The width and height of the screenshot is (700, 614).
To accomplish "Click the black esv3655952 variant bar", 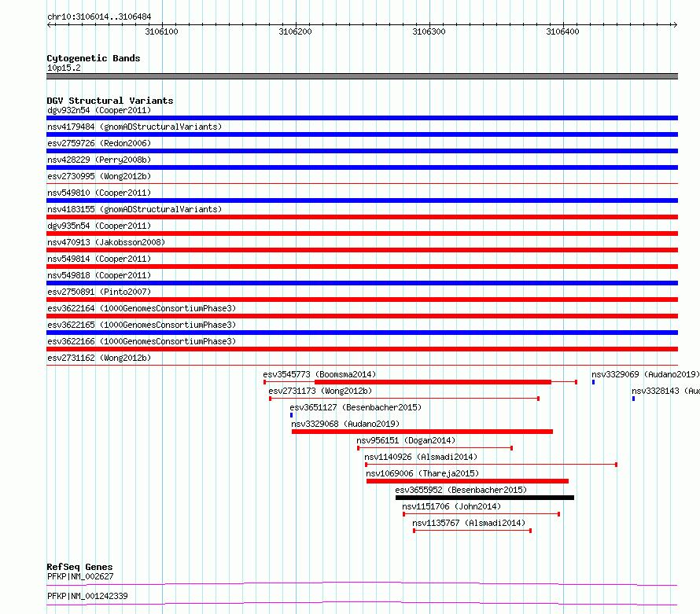I will point(484,498).
